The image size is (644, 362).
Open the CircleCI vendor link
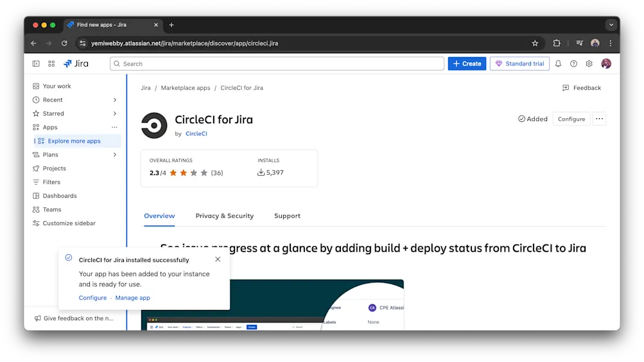pos(196,134)
